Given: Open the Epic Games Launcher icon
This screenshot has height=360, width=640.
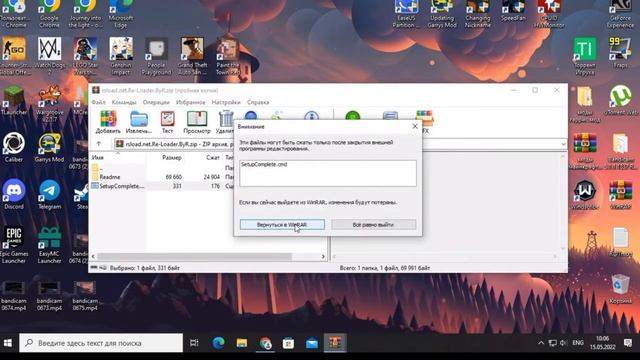Looking at the screenshot, I should click(14, 245).
